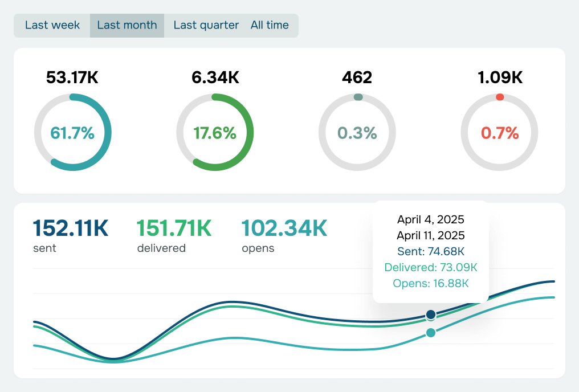Open the All time view
The image size is (579, 392).
click(270, 25)
